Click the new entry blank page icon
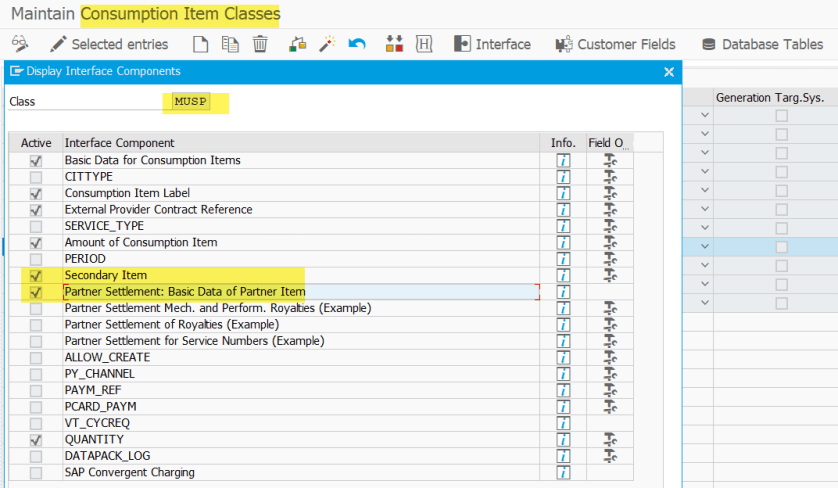838x488 pixels. coord(200,44)
